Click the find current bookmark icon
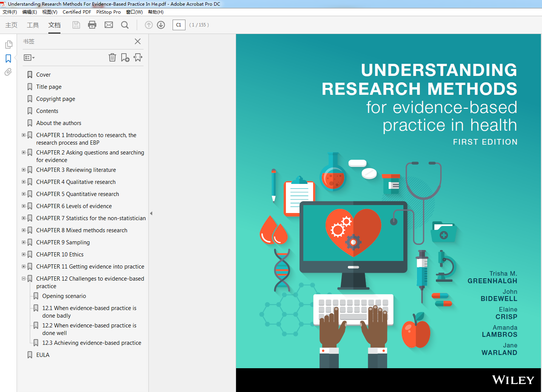Image resolution: width=542 pixels, height=392 pixels. pyautogui.click(x=138, y=57)
